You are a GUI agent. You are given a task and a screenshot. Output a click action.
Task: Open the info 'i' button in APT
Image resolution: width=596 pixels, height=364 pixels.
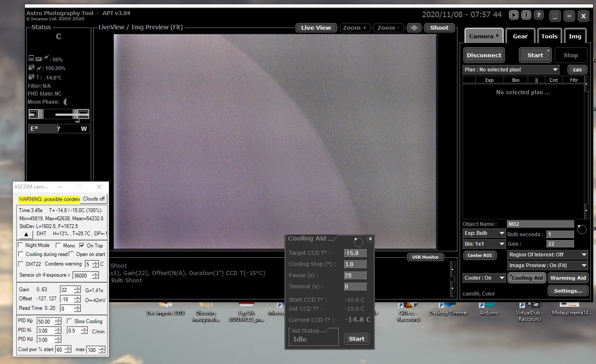click(526, 15)
